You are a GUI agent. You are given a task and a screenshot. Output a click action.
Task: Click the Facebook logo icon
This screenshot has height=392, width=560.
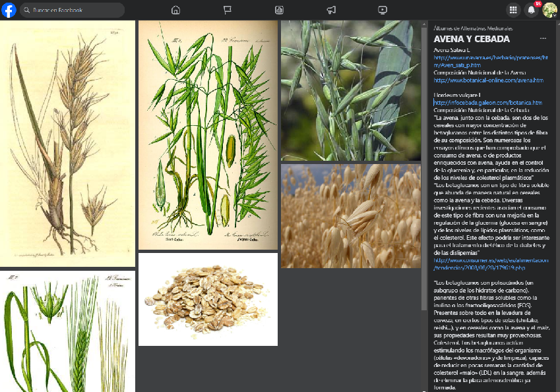coord(9,10)
